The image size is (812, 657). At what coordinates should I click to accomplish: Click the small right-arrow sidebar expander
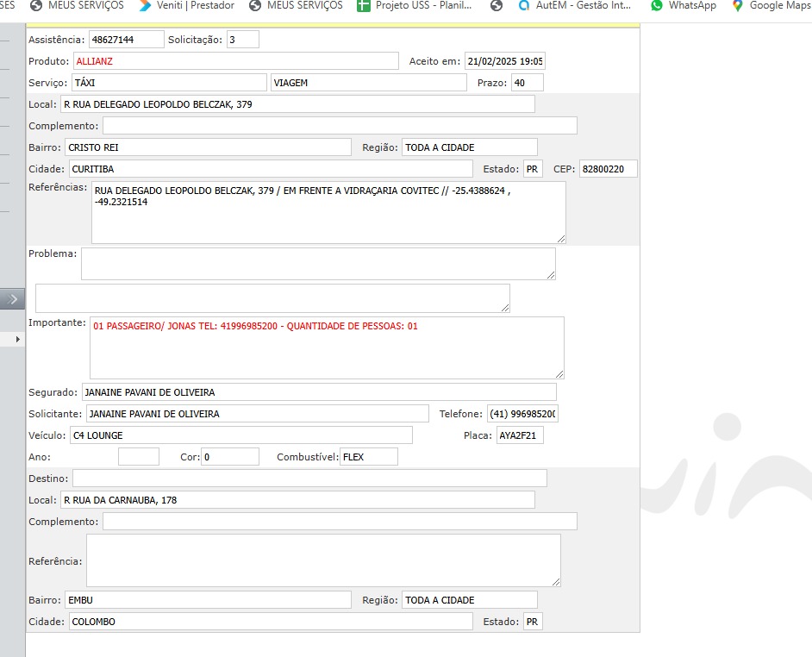[x=17, y=340]
